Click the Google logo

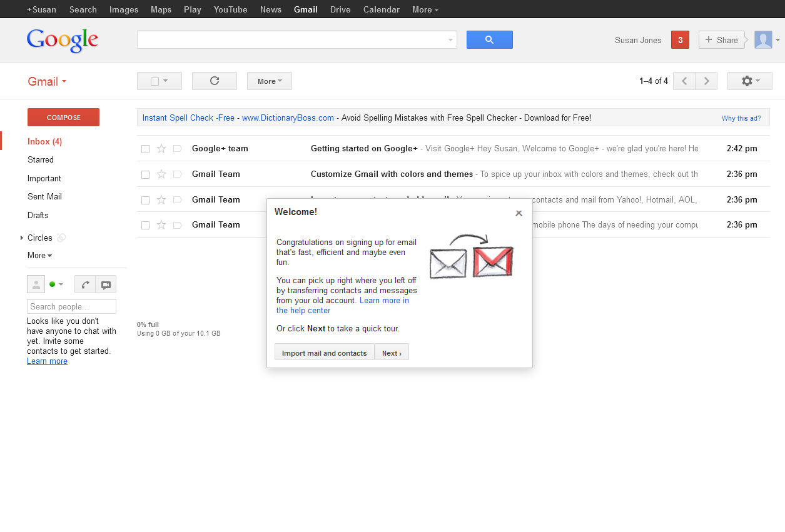coord(62,41)
